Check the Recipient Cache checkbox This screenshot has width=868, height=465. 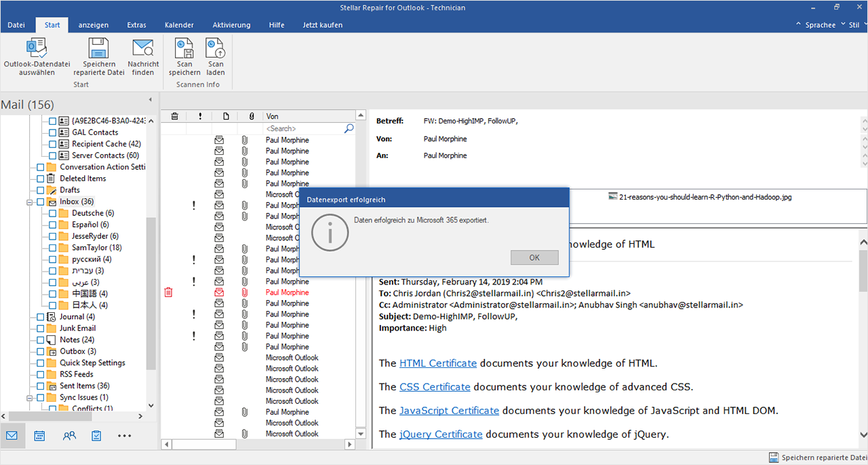point(52,144)
